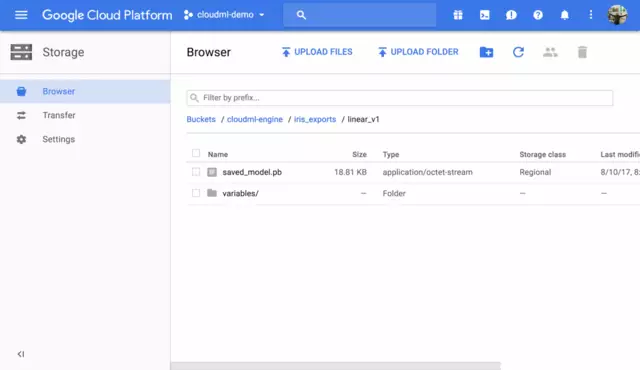
Task: Open iris_exports breadcrumb link
Action: (x=315, y=120)
